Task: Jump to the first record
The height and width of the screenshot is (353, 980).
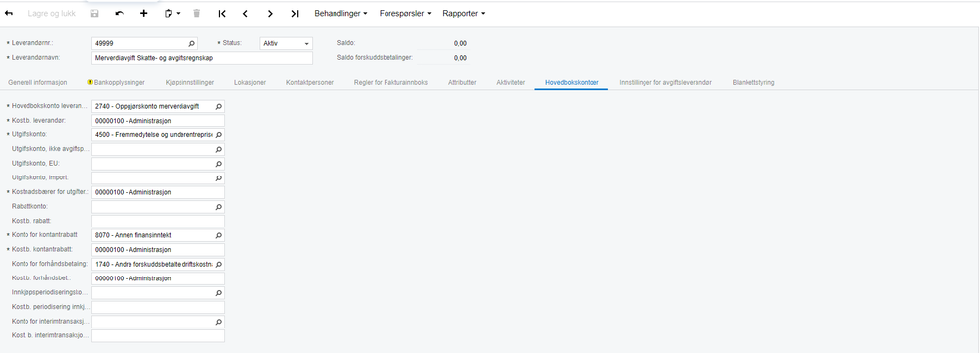Action: (222, 13)
